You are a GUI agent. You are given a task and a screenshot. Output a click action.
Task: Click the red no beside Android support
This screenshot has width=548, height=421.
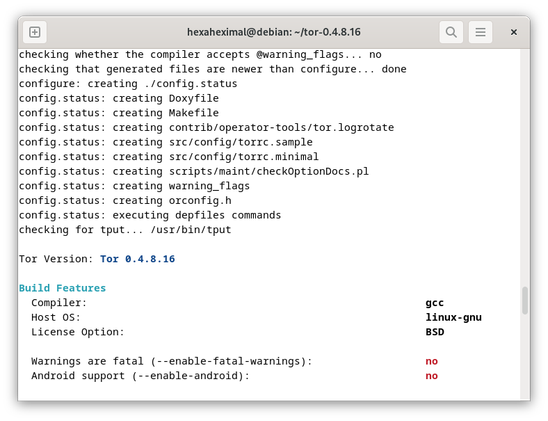pos(432,376)
